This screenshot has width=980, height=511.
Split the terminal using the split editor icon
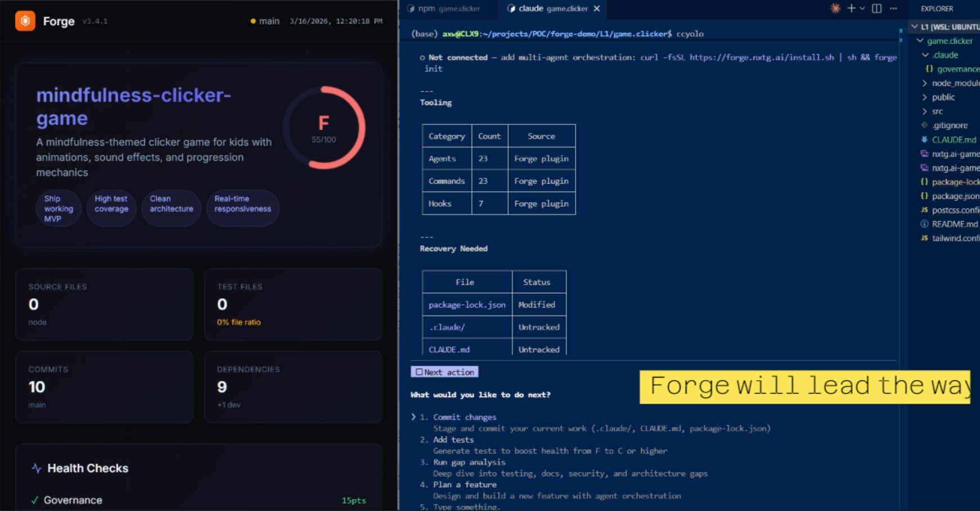point(875,8)
